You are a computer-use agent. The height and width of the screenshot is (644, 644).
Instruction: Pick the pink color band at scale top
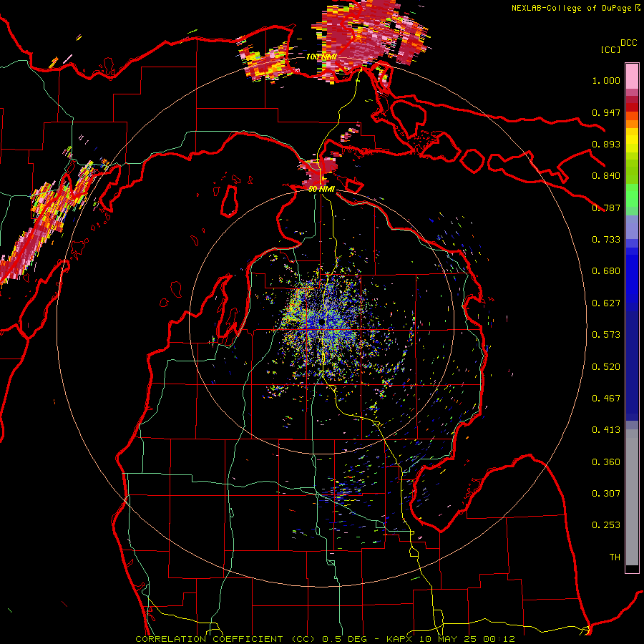[632, 77]
